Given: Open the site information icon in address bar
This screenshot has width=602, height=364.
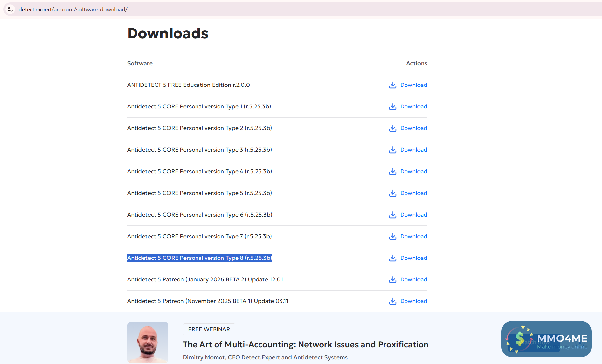Looking at the screenshot, I should click(x=10, y=9).
